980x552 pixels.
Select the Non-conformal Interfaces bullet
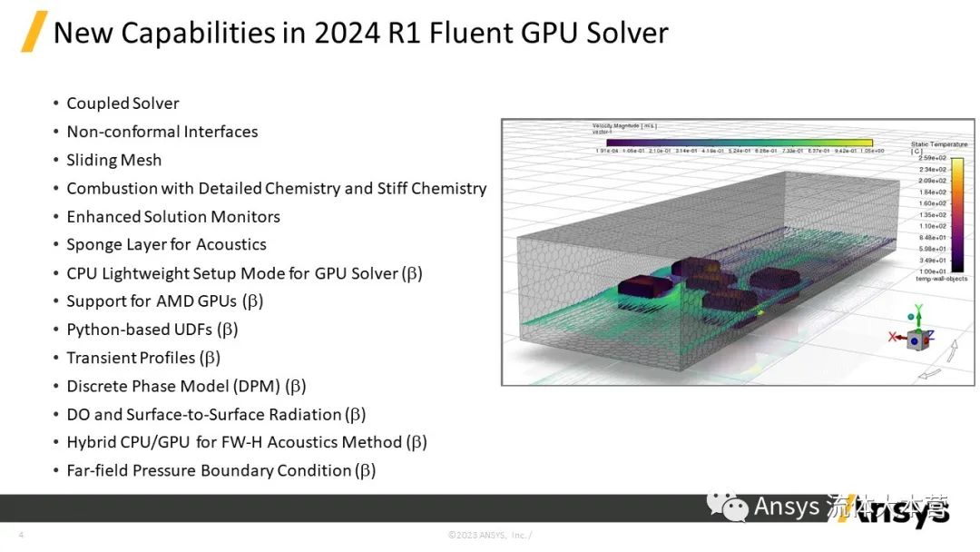pyautogui.click(x=162, y=132)
